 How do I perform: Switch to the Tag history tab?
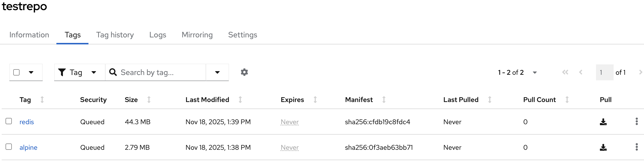[115, 35]
